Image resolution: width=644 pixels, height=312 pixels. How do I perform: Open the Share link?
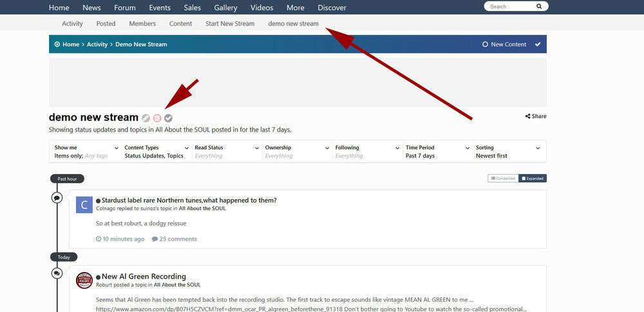536,116
